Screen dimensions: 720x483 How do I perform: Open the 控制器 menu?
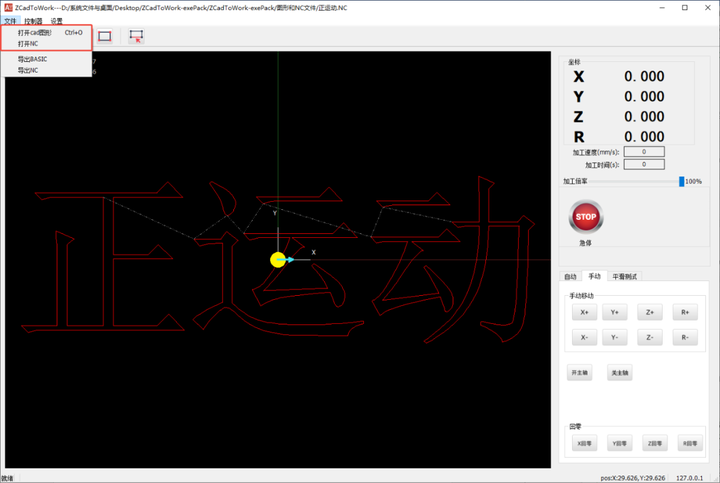pyautogui.click(x=33, y=21)
